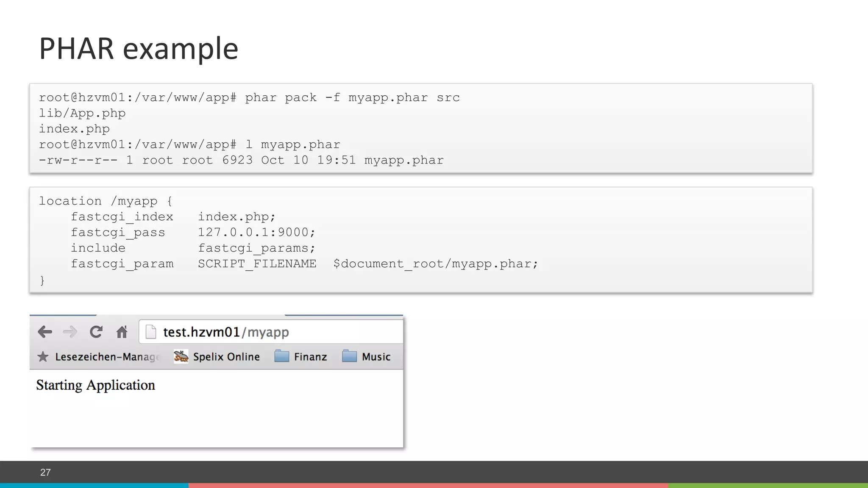Open the Lesezeichen-Manager bookmark

point(99,357)
